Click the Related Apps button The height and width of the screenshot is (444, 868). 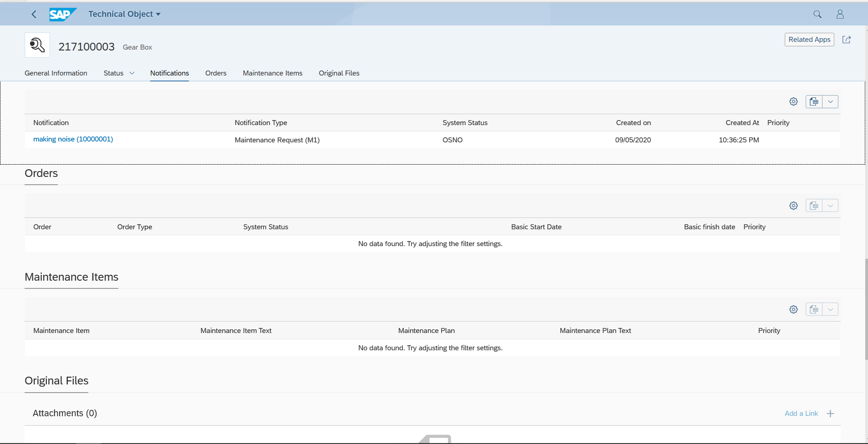click(x=809, y=40)
